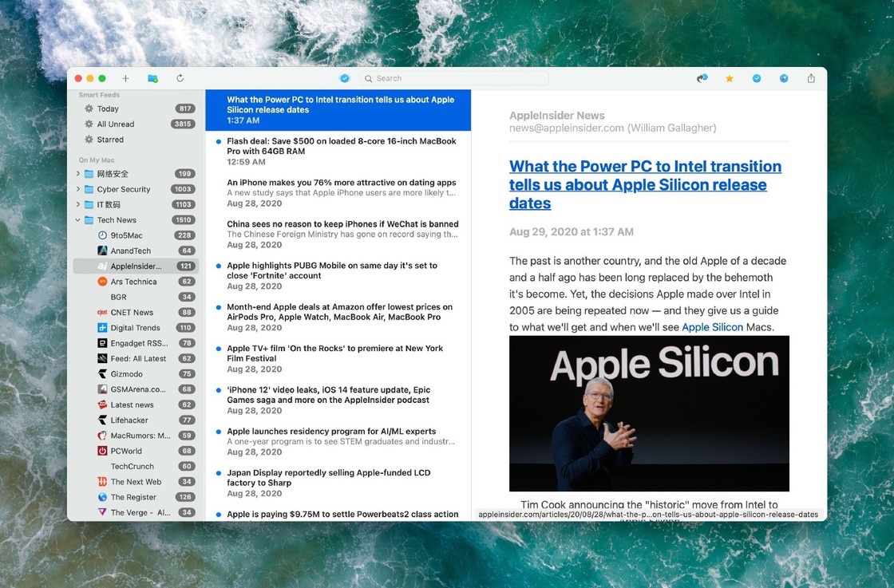This screenshot has width=894, height=588.
Task: Open the GSMArena.com feed icon
Action: tap(103, 389)
